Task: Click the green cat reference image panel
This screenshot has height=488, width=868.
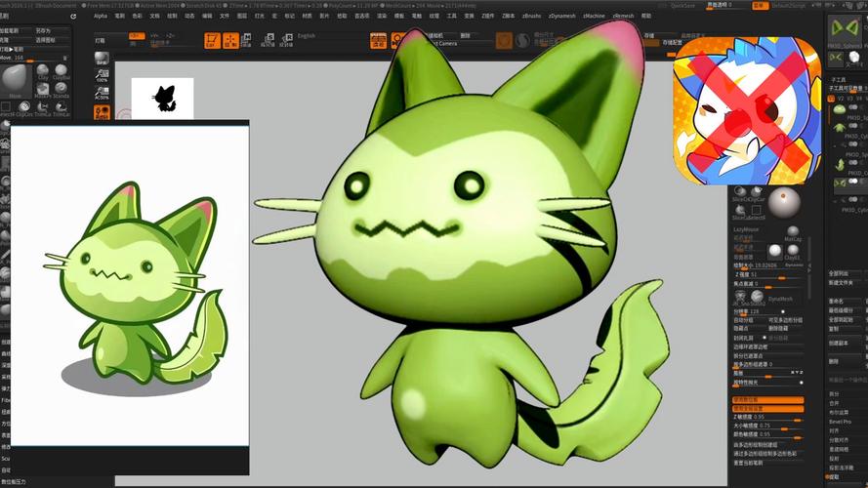Action: [x=130, y=286]
